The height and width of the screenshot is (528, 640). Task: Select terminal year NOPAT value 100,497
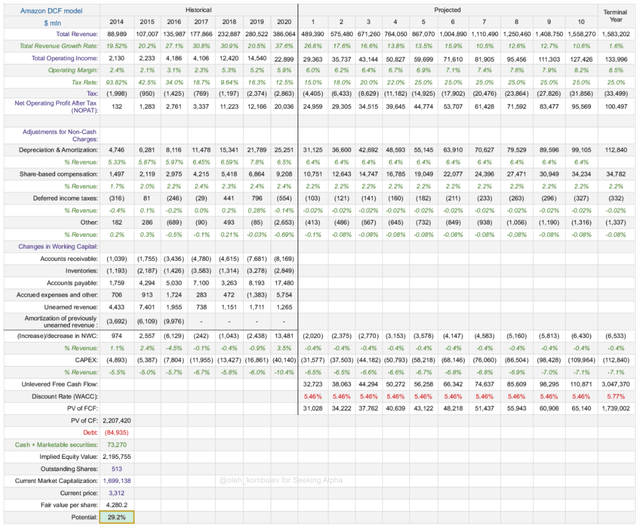tap(616, 106)
